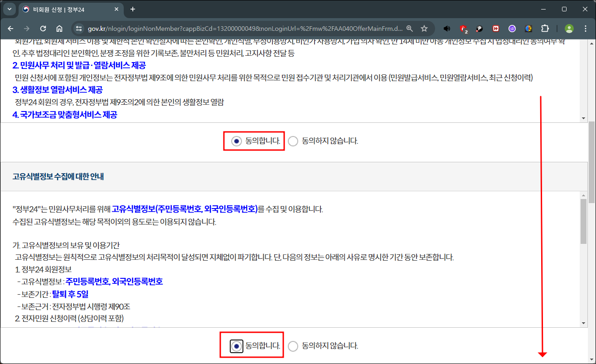Click the colorful brain extension icon

(x=528, y=29)
